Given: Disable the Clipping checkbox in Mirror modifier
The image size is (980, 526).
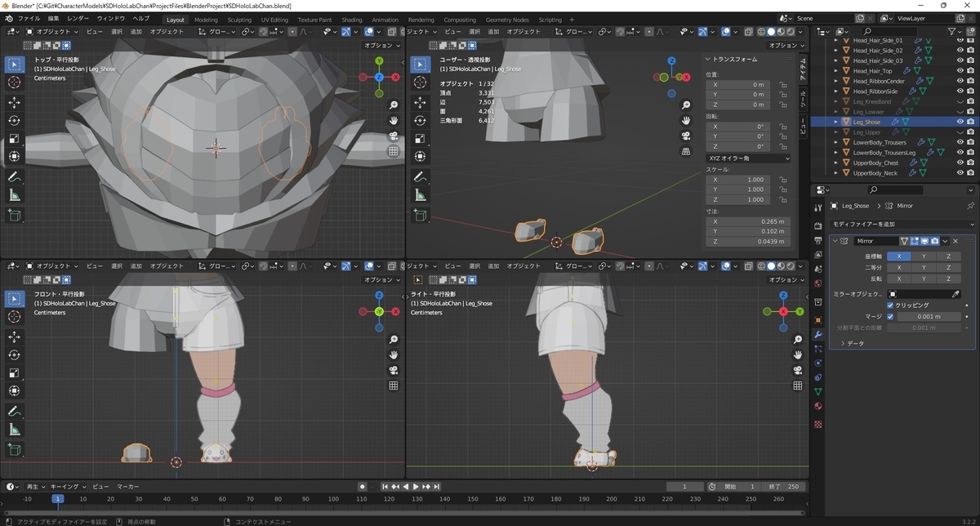Looking at the screenshot, I should tap(890, 305).
